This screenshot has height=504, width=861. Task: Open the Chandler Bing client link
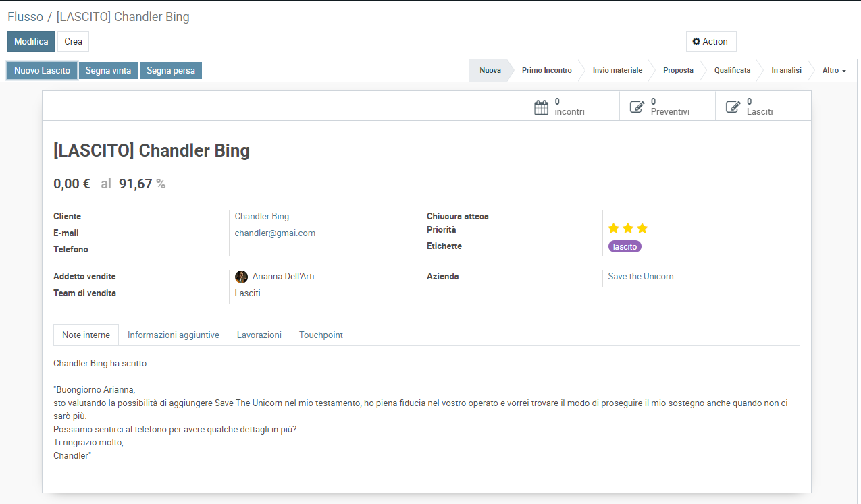261,217
